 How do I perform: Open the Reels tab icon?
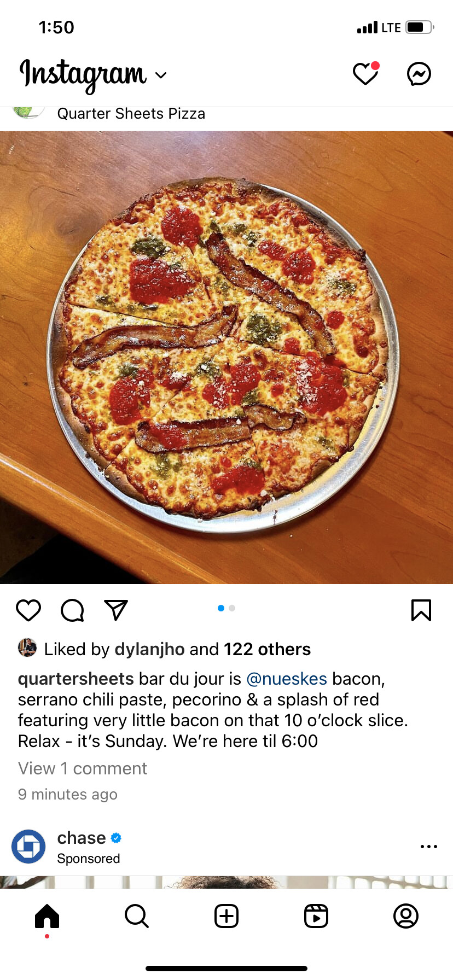316,916
